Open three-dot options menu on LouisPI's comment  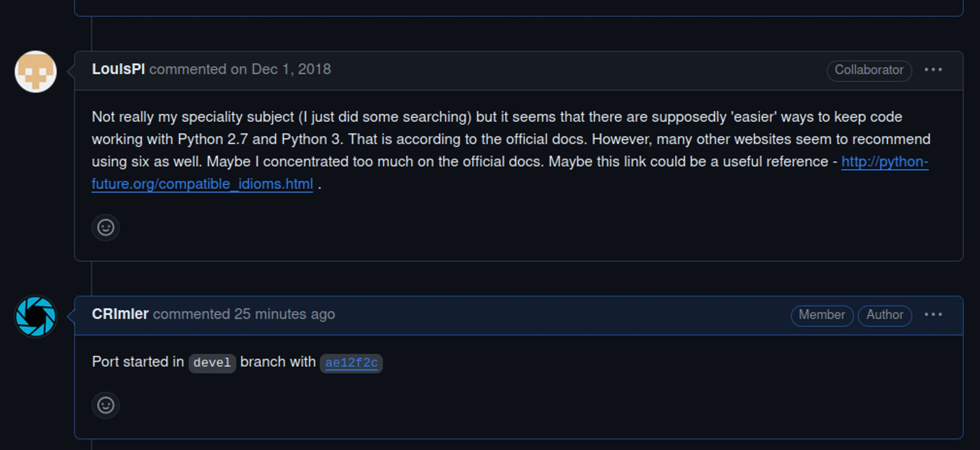point(933,70)
